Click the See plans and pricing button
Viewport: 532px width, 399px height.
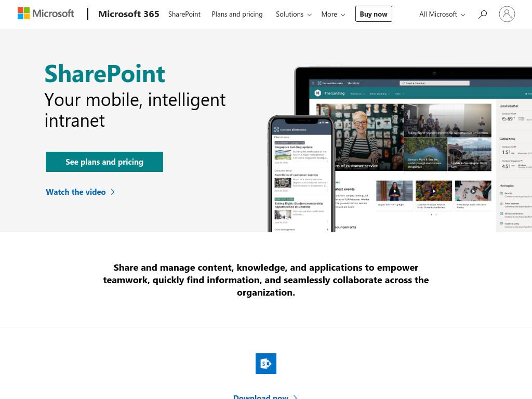104,162
